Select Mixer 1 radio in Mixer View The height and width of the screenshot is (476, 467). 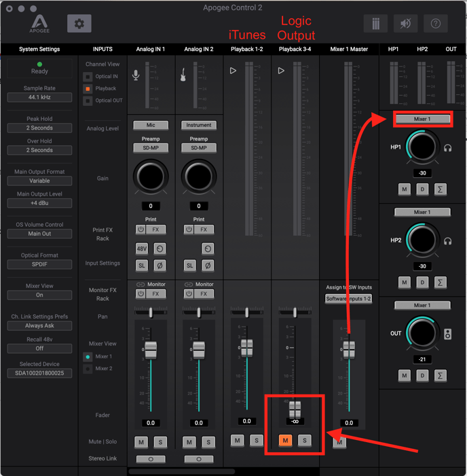(x=88, y=356)
